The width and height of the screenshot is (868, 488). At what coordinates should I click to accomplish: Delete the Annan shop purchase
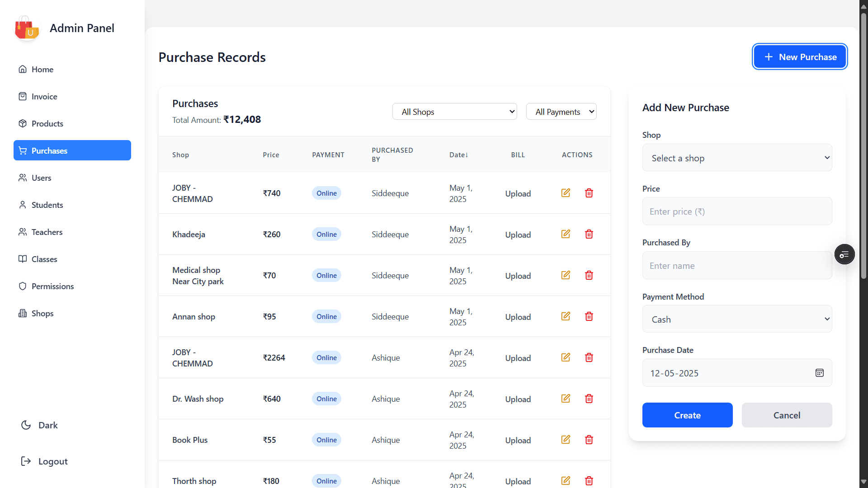pyautogui.click(x=589, y=316)
